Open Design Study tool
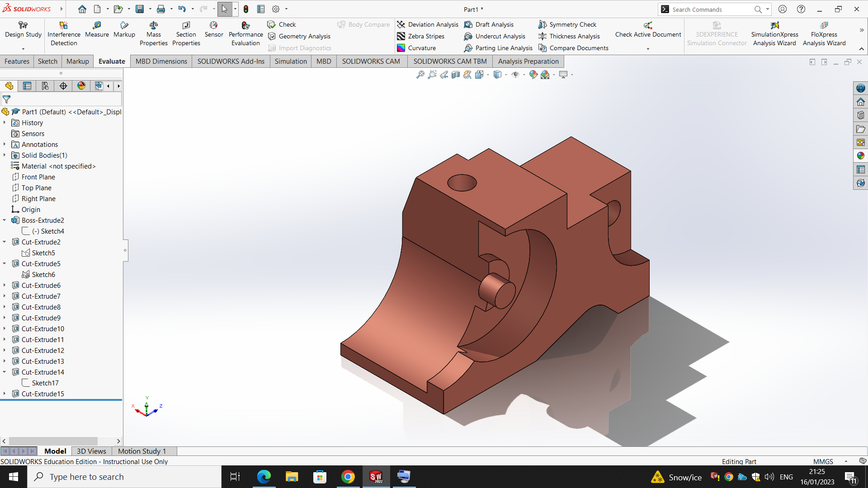The height and width of the screenshot is (488, 868). pyautogui.click(x=23, y=30)
